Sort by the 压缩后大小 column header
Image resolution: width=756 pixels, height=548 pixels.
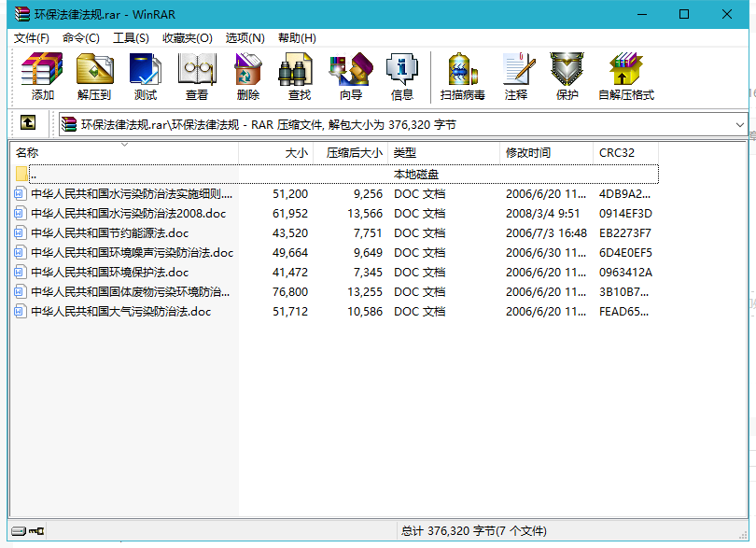click(351, 153)
